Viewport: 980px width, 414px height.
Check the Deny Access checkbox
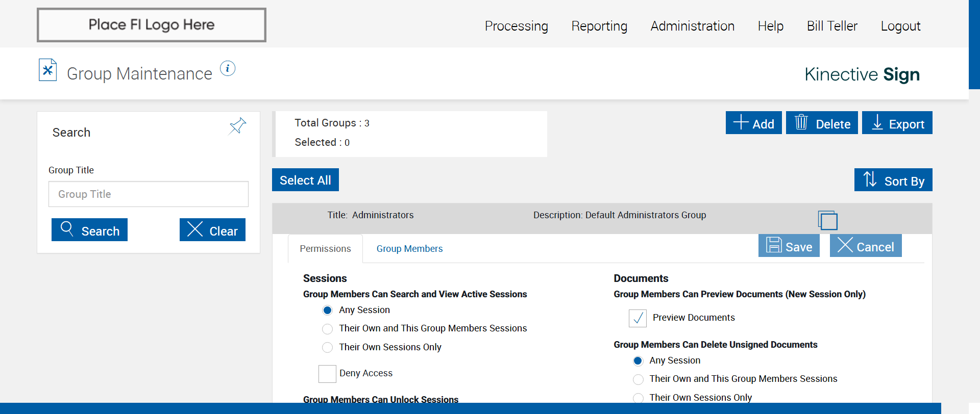click(327, 374)
